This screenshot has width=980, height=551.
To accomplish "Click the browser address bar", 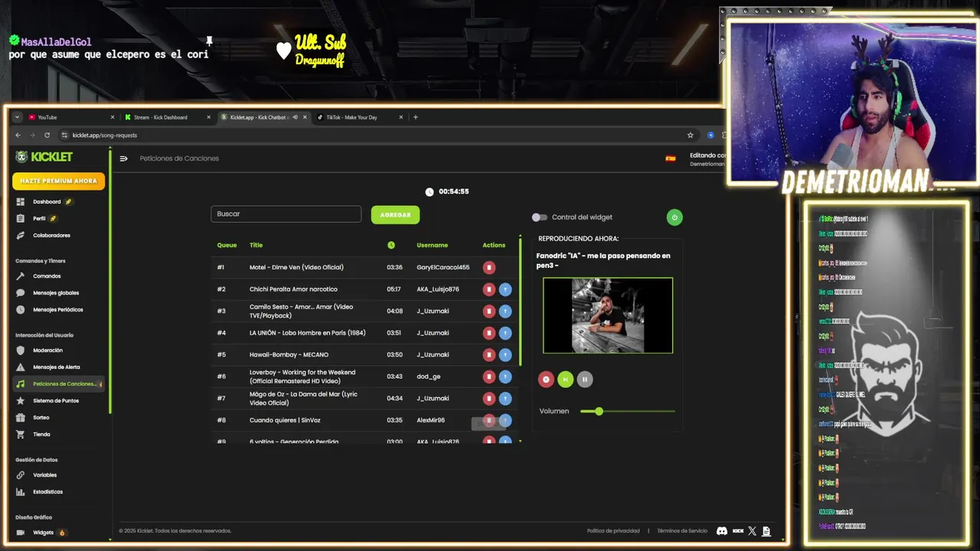I will [375, 135].
